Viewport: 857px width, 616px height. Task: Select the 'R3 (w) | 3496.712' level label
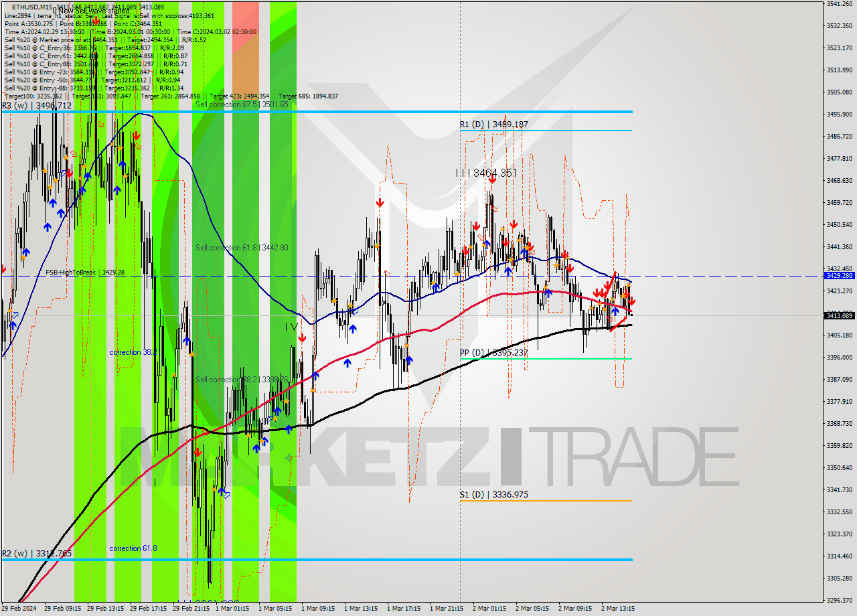pyautogui.click(x=36, y=106)
